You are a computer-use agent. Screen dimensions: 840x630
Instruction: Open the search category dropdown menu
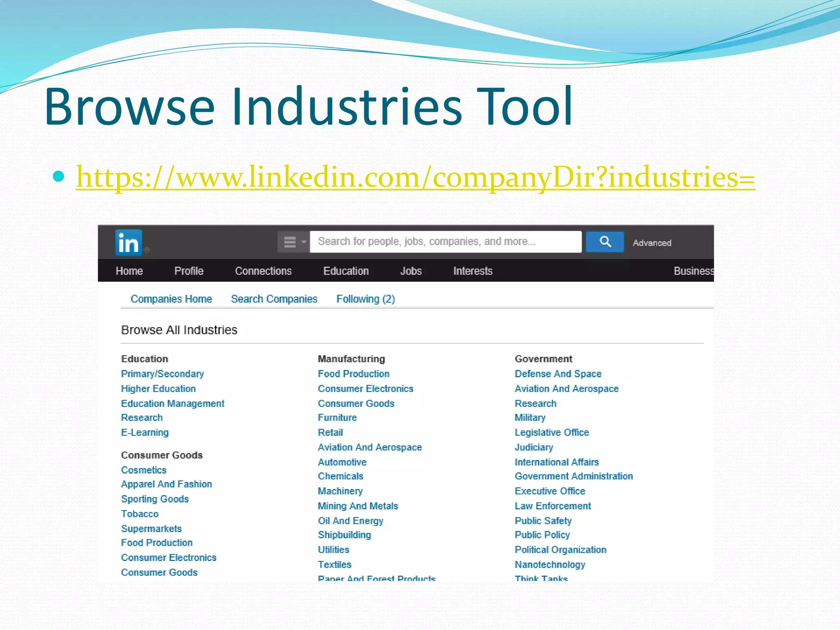pyautogui.click(x=294, y=242)
